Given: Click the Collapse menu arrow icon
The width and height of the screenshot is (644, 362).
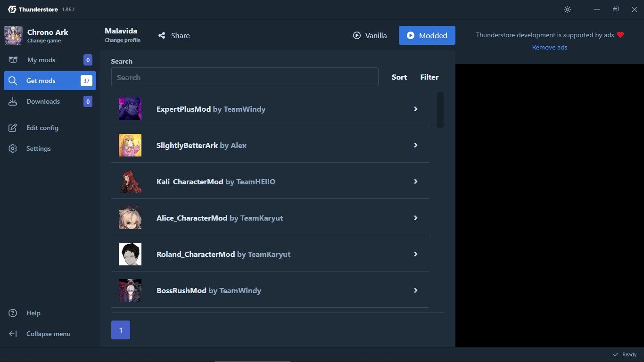Looking at the screenshot, I should [x=13, y=334].
